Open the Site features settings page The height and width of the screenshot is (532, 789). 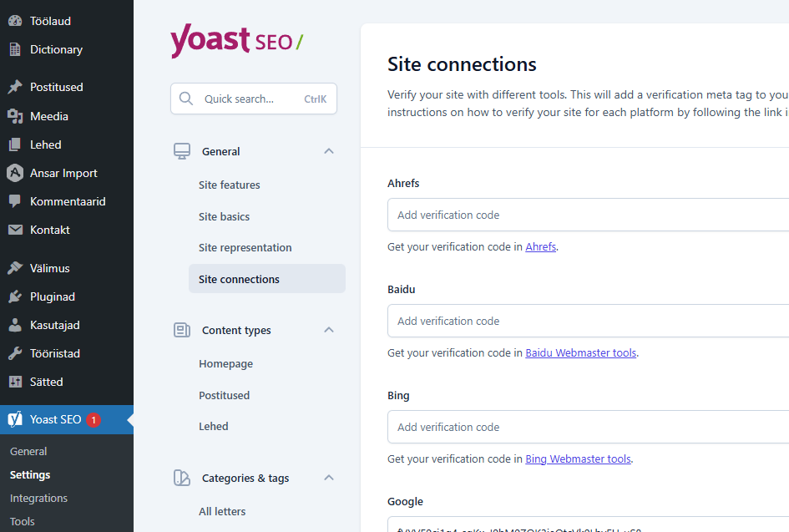tap(230, 185)
